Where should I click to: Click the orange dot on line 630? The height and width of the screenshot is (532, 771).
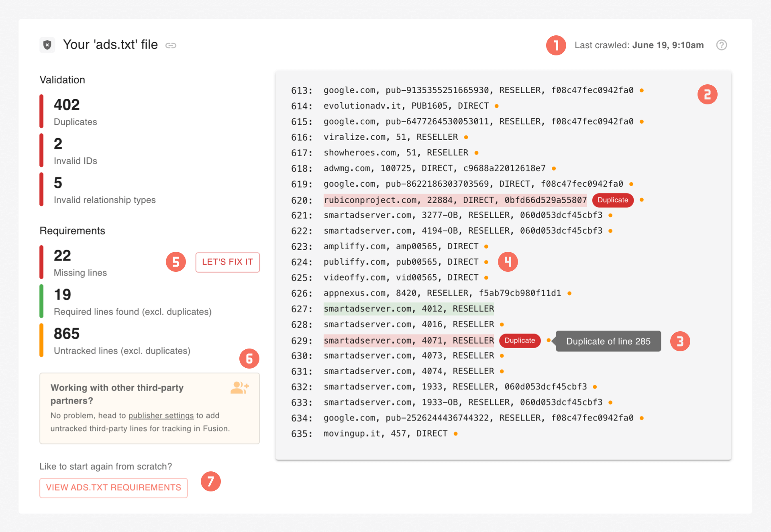(x=502, y=356)
